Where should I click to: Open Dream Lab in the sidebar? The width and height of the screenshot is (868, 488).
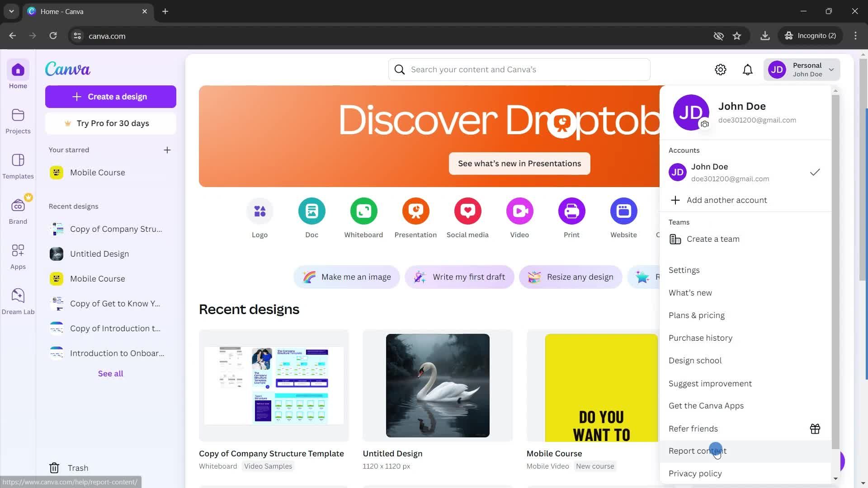point(18,302)
